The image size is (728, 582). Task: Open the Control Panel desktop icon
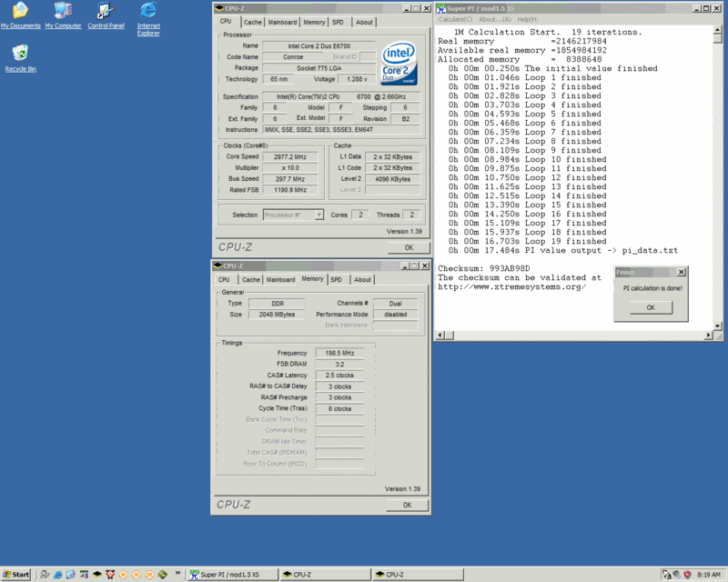[x=106, y=15]
